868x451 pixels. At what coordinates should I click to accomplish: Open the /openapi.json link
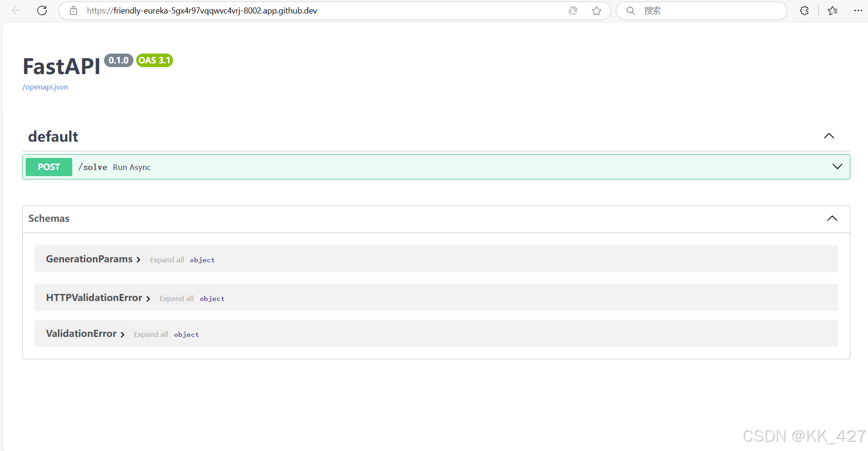45,87
